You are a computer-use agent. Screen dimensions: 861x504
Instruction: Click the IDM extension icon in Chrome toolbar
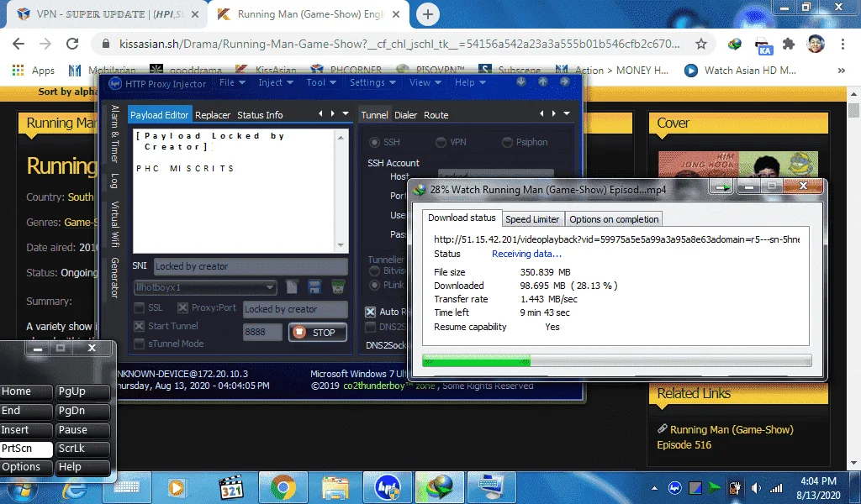point(735,44)
